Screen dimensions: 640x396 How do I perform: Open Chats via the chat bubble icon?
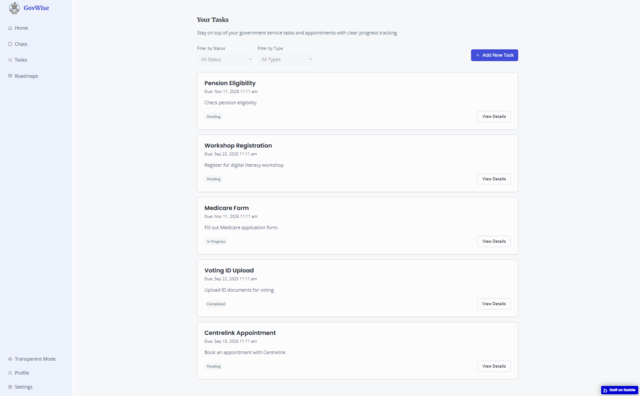click(x=10, y=44)
